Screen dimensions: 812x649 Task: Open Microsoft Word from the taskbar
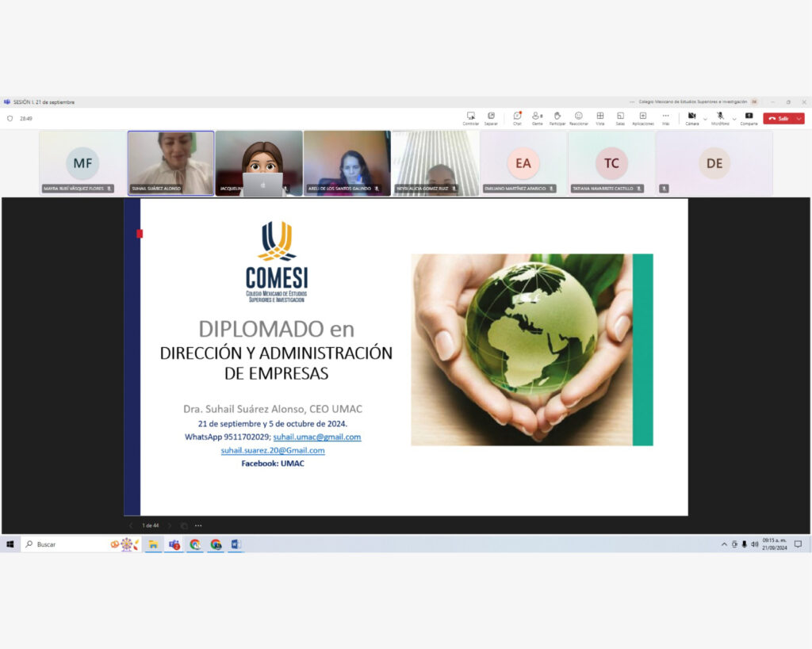click(x=236, y=544)
